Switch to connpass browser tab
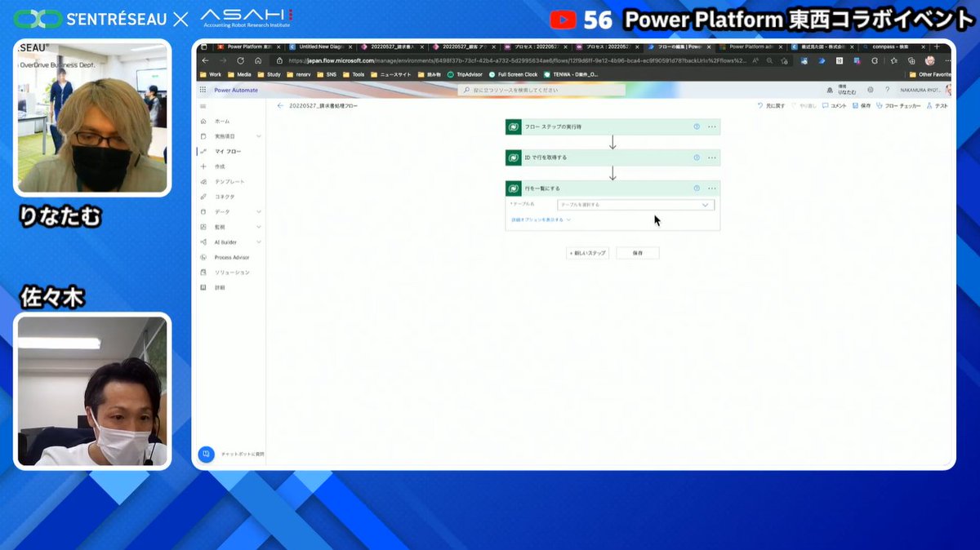This screenshot has height=550, width=980. tap(895, 47)
